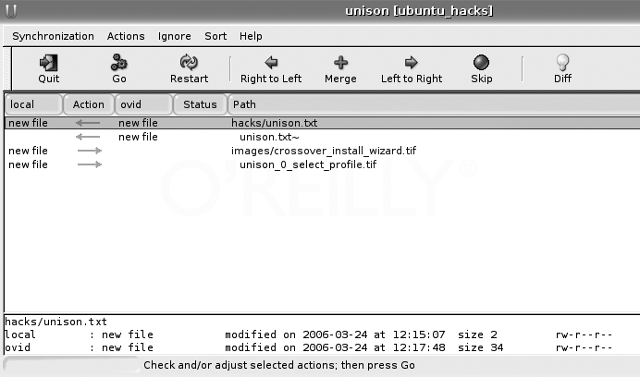Click the left arrow action for hacks/unison.txt
This screenshot has width=640, height=377.
point(88,123)
